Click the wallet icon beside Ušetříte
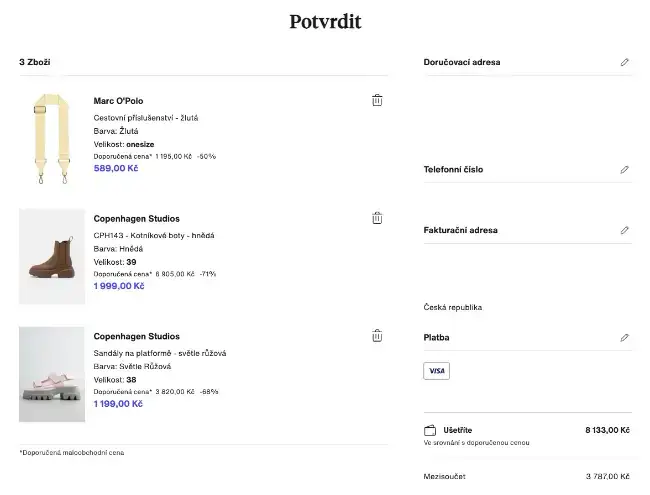Screen dimensions: 650x495 430,430
